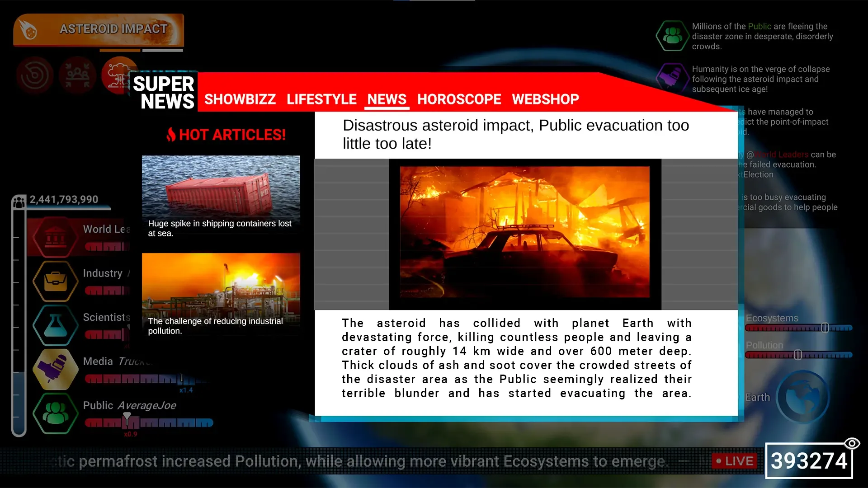Select the green Public people icon
Screen dimensions: 868x488
point(56,413)
